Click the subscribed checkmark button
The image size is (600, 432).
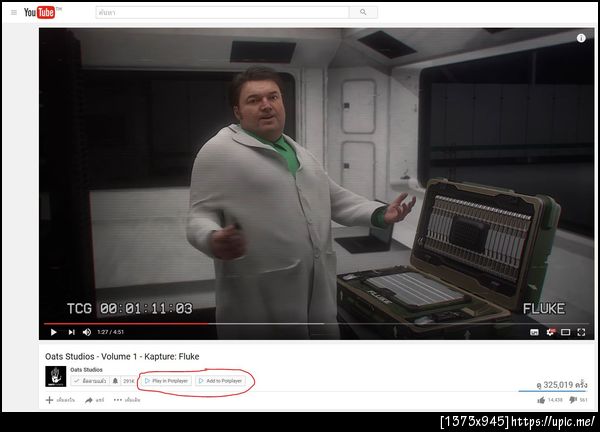click(x=90, y=381)
